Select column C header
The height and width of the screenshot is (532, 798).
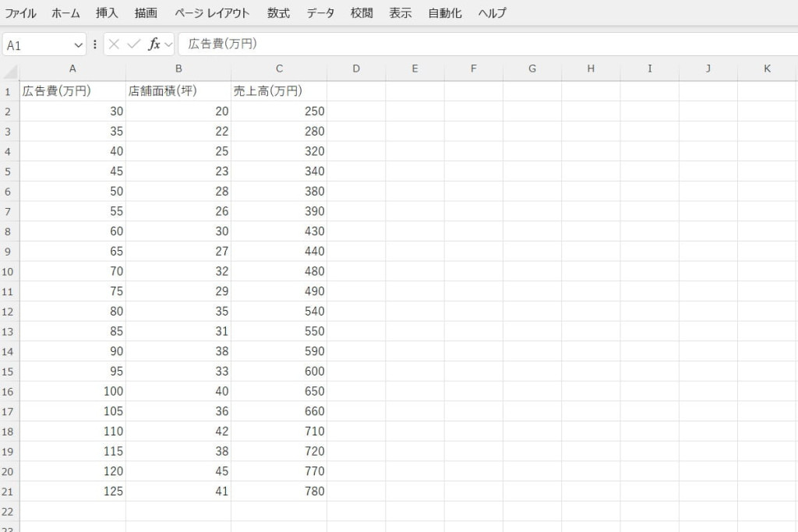click(279, 69)
